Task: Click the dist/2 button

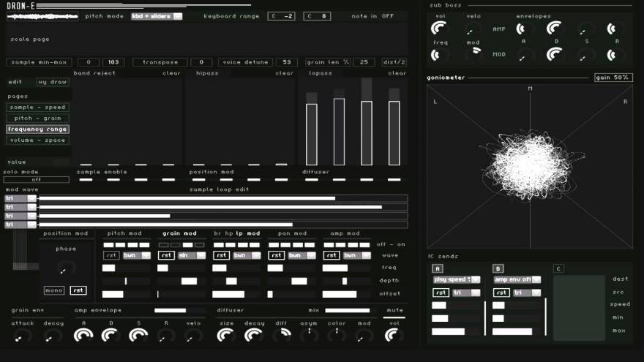Action: [394, 62]
